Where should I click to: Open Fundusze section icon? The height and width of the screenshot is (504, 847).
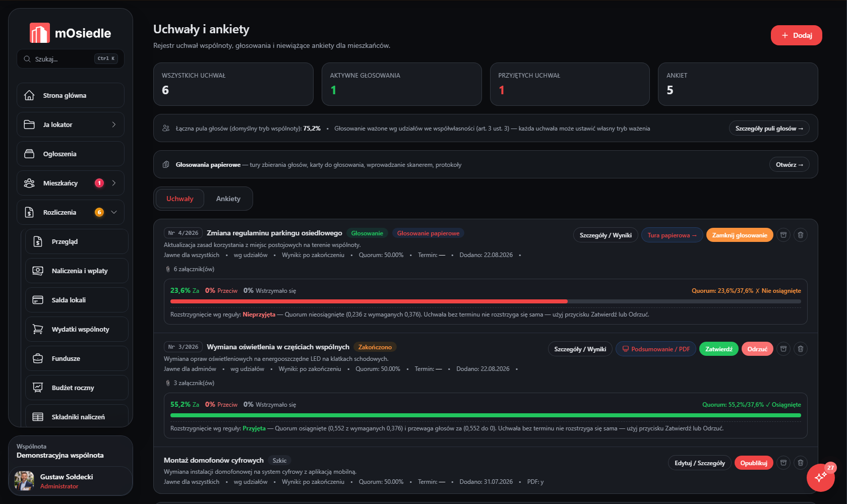[38, 358]
